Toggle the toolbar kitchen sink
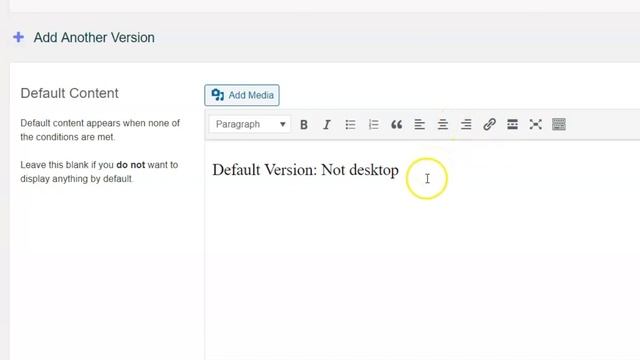Screen dimensions: 640x360 (x=559, y=124)
